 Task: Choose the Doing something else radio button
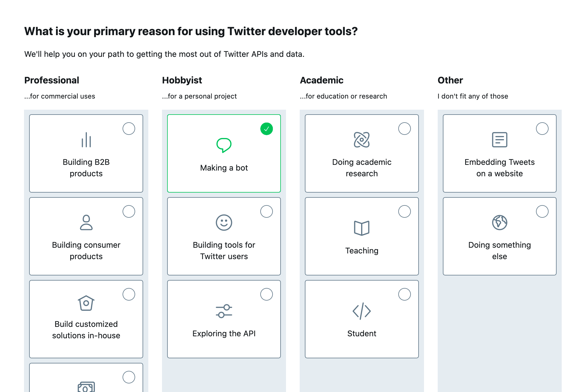[542, 211]
